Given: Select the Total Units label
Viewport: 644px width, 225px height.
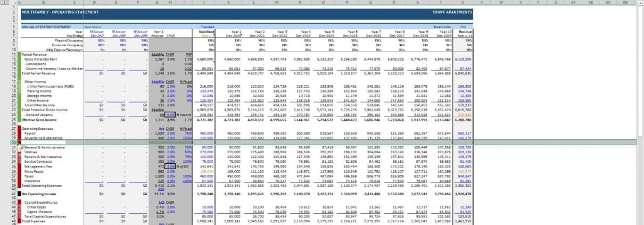Looking at the screenshot, I should [441, 26].
